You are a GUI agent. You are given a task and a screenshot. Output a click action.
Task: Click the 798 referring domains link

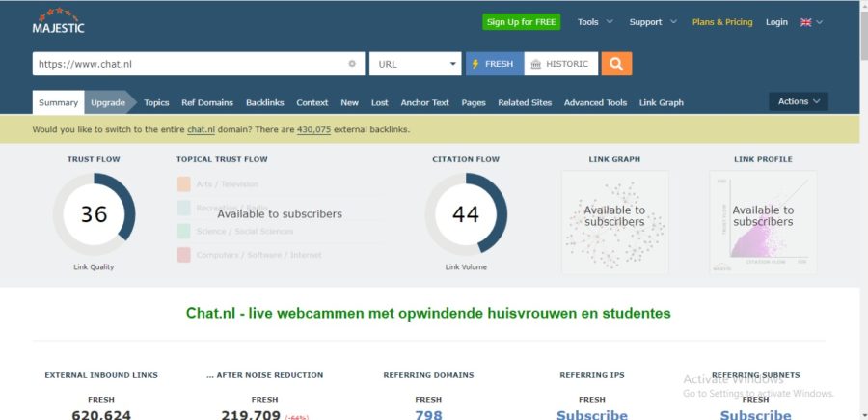click(x=428, y=414)
